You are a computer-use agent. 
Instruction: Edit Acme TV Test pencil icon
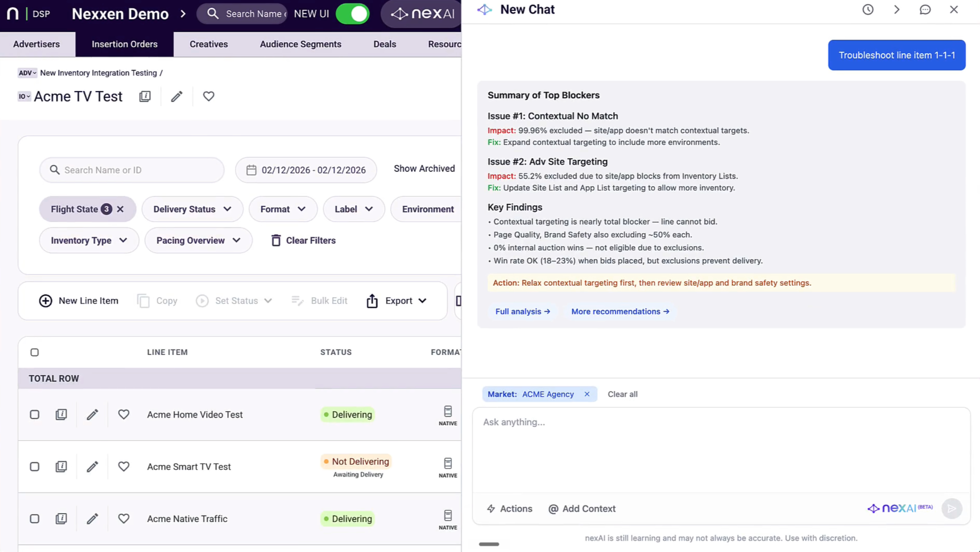tap(176, 96)
